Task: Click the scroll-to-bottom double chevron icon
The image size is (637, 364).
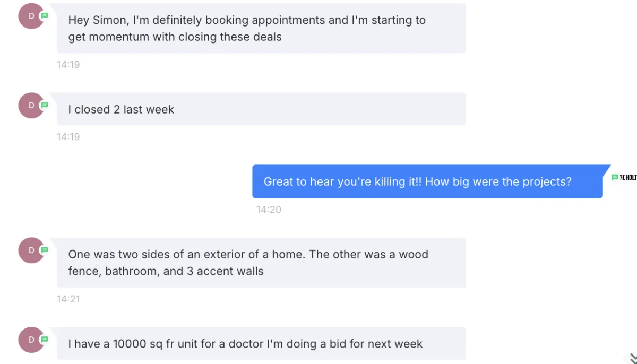Action: point(633,358)
